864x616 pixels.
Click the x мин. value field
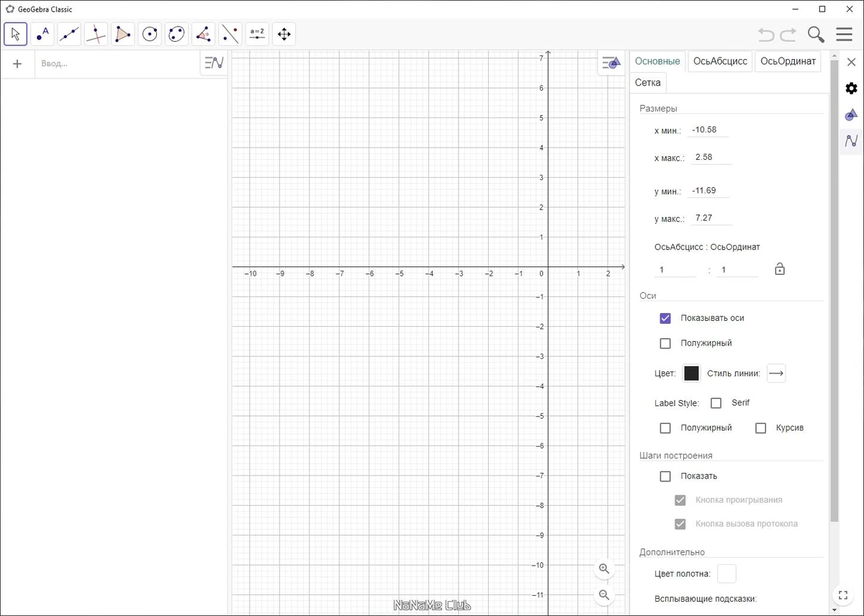(x=708, y=130)
